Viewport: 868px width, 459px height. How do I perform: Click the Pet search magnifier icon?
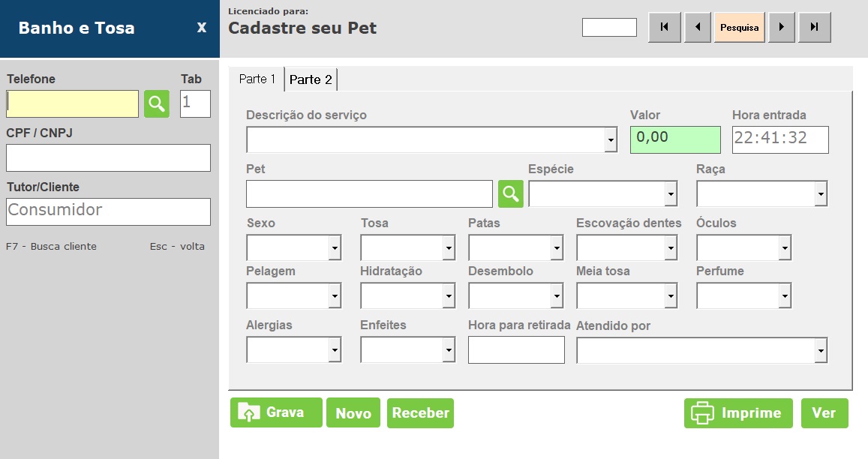[x=511, y=194]
